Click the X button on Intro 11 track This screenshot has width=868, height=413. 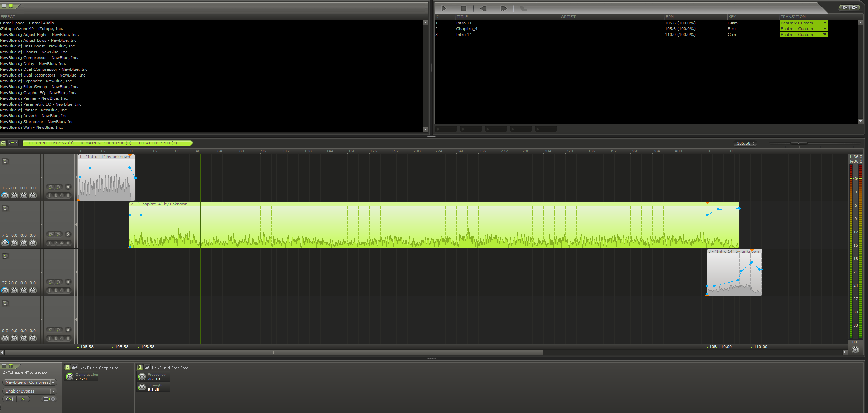click(x=68, y=187)
